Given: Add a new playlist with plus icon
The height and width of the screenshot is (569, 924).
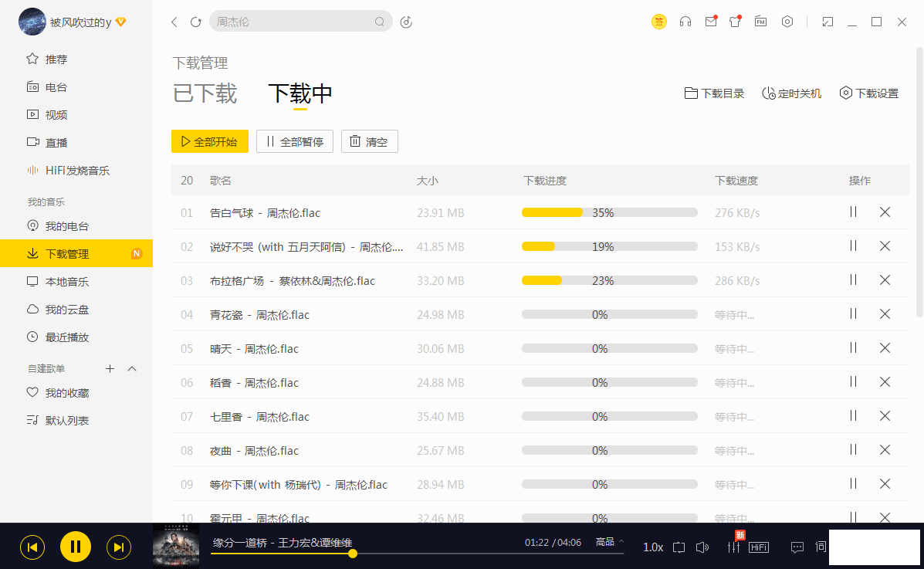Looking at the screenshot, I should (x=110, y=368).
